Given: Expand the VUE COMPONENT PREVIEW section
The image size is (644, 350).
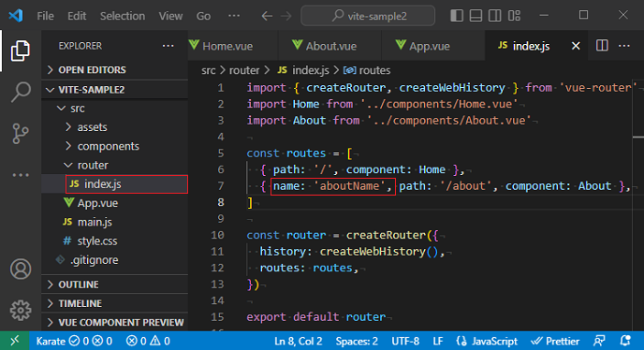Looking at the screenshot, I should tap(115, 322).
